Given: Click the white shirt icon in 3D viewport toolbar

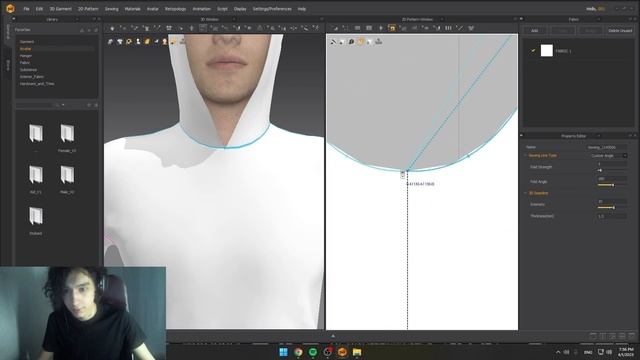Looking at the screenshot, I should pyautogui.click(x=120, y=42).
